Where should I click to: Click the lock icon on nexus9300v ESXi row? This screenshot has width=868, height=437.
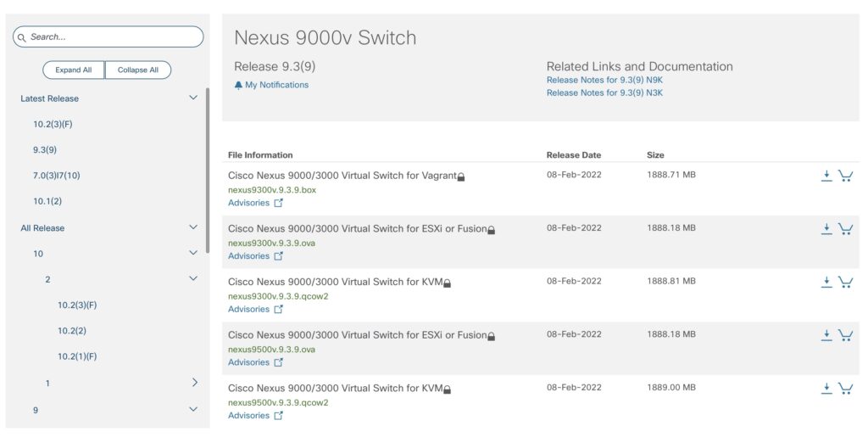tap(491, 230)
